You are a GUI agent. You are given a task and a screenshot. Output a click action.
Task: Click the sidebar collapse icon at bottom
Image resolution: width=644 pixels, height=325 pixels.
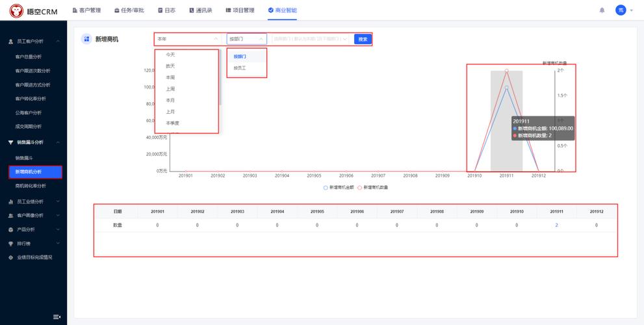[57, 317]
